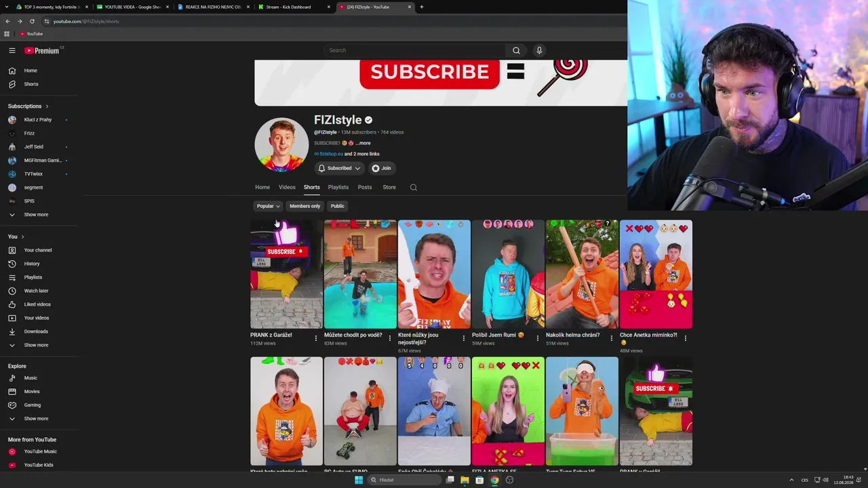
Task: Open the browser tab search dropdown
Action: coord(7,7)
